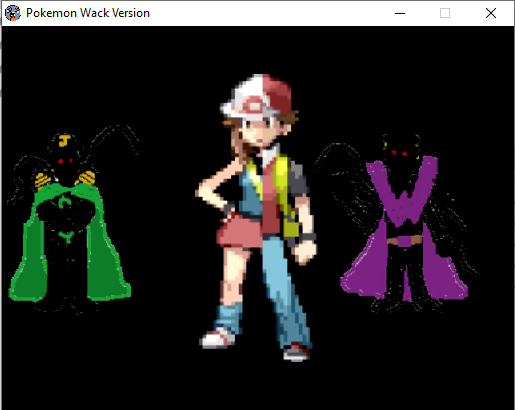This screenshot has width=515, height=410.
Task: Select the green-caped moth character
Action: [72, 220]
